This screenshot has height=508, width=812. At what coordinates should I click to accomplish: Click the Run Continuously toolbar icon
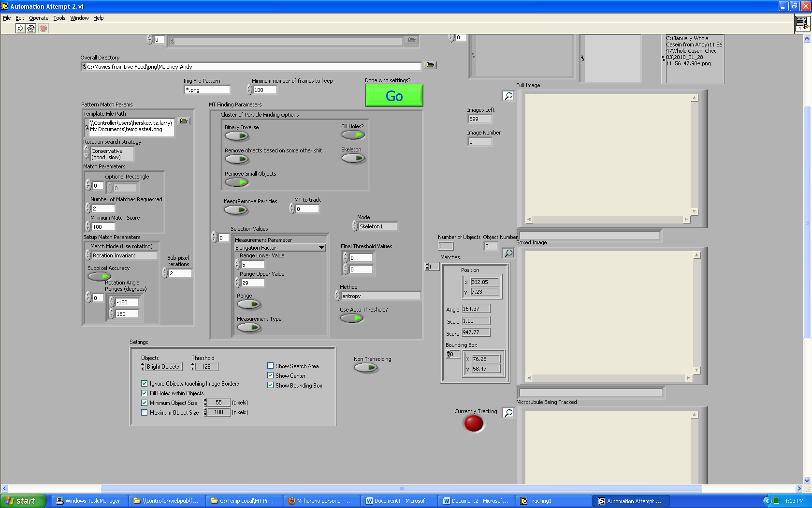[x=31, y=28]
